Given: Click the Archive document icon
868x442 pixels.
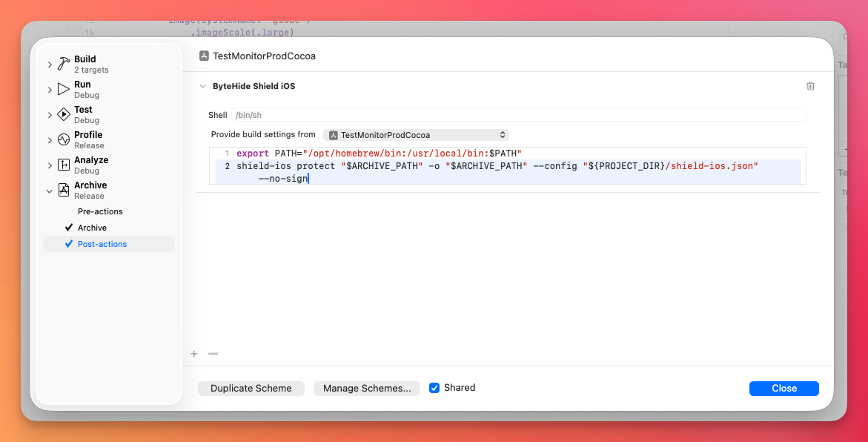Looking at the screenshot, I should click(x=64, y=190).
